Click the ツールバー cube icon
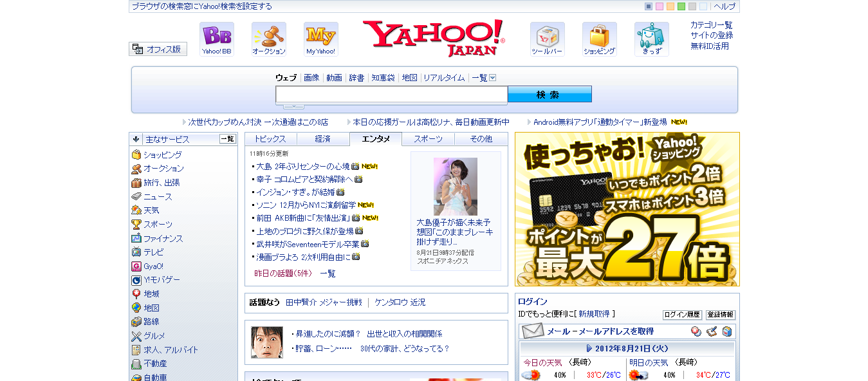868x381 pixels. point(547,39)
